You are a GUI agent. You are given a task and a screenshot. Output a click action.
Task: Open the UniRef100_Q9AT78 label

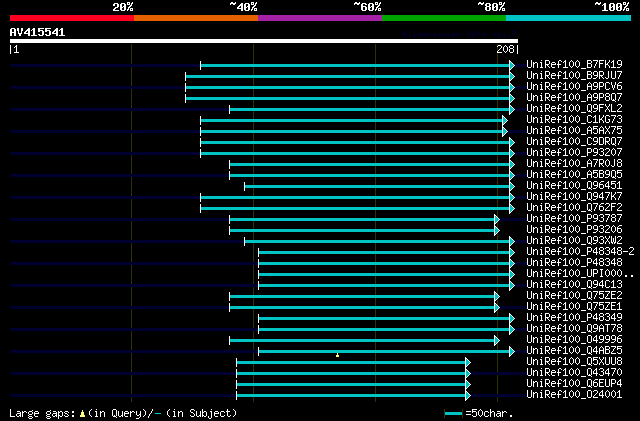tap(574, 329)
